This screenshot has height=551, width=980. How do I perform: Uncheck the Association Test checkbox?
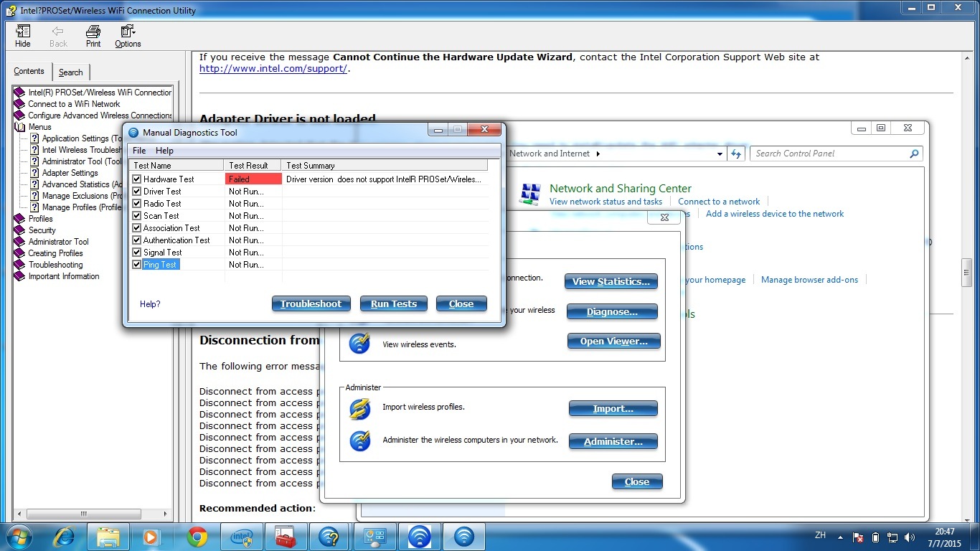coord(137,228)
